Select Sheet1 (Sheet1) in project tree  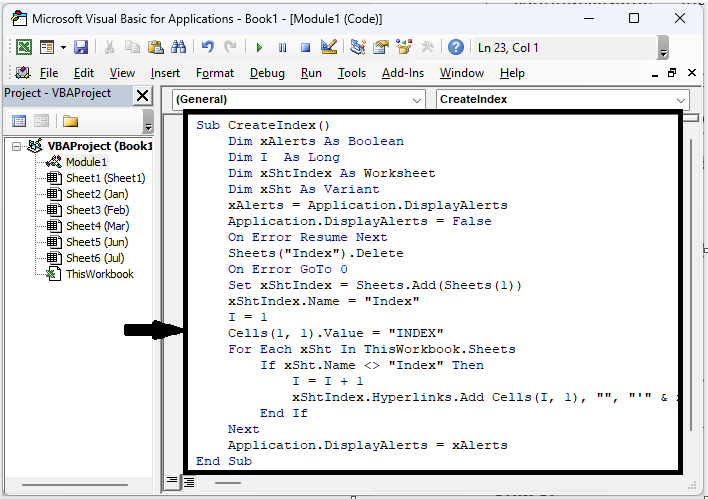[106, 178]
